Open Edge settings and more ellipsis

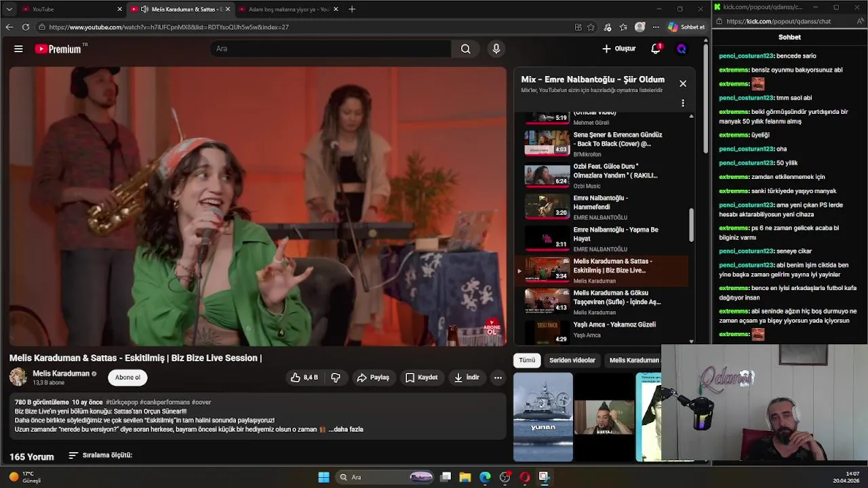pyautogui.click(x=656, y=27)
